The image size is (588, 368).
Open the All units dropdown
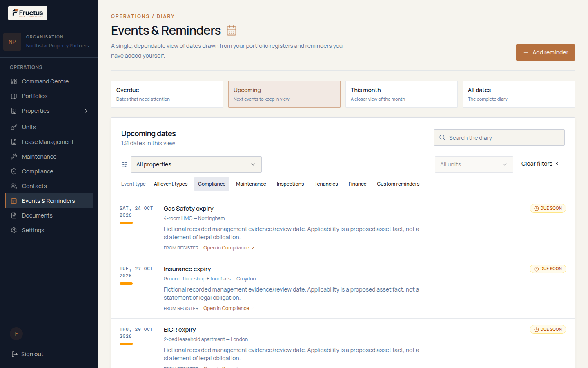(474, 164)
